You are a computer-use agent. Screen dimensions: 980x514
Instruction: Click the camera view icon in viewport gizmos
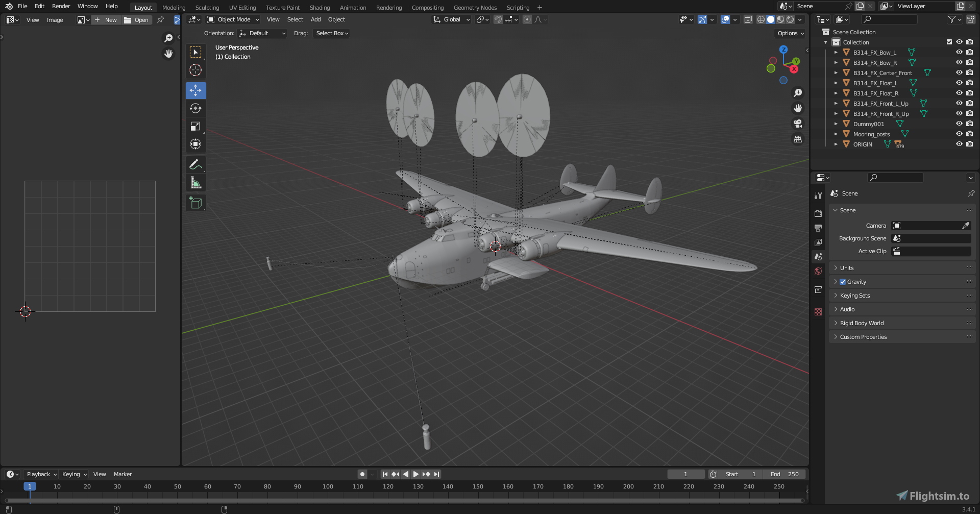coord(797,124)
